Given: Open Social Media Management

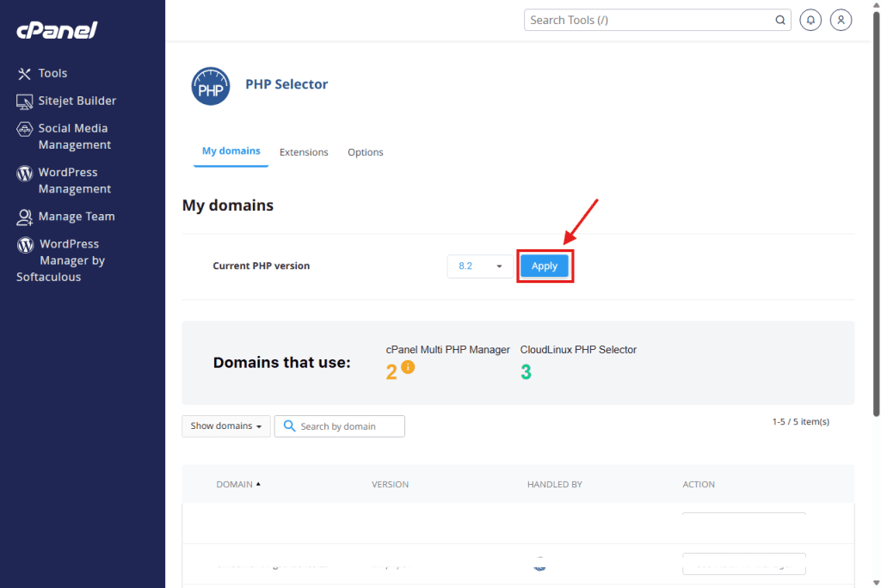Looking at the screenshot, I should 74,137.
